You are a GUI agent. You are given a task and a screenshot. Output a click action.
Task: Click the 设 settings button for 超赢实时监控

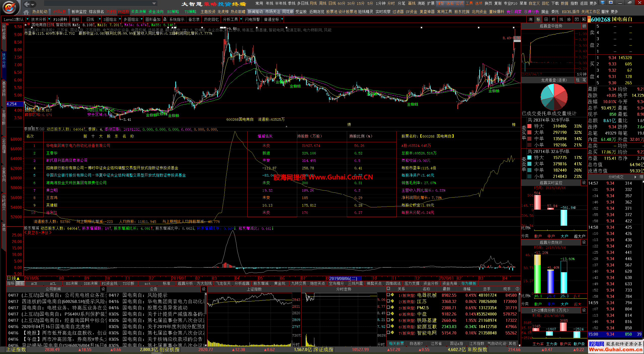click(x=584, y=183)
